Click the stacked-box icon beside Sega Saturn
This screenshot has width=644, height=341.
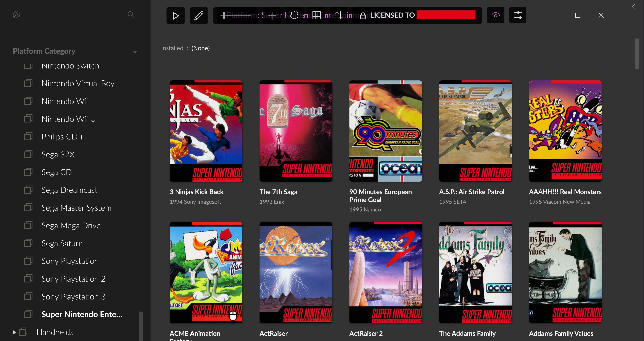click(28, 243)
